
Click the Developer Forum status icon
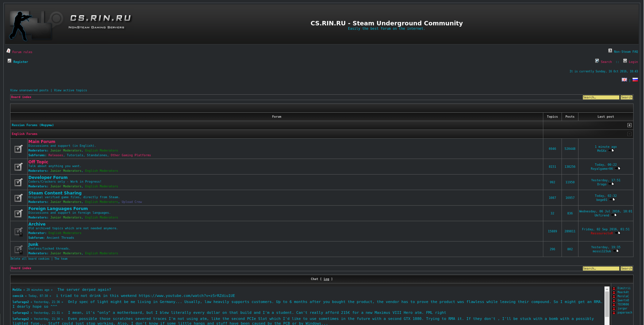click(19, 182)
